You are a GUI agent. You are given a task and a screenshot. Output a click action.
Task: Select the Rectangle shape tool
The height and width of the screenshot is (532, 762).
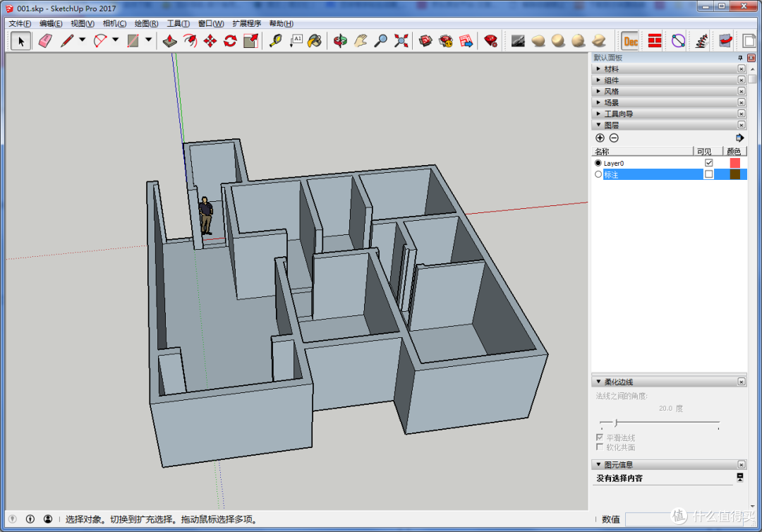133,41
